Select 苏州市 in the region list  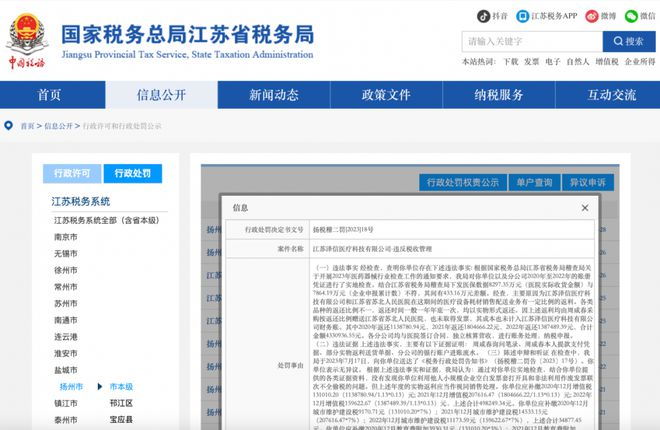(66, 303)
